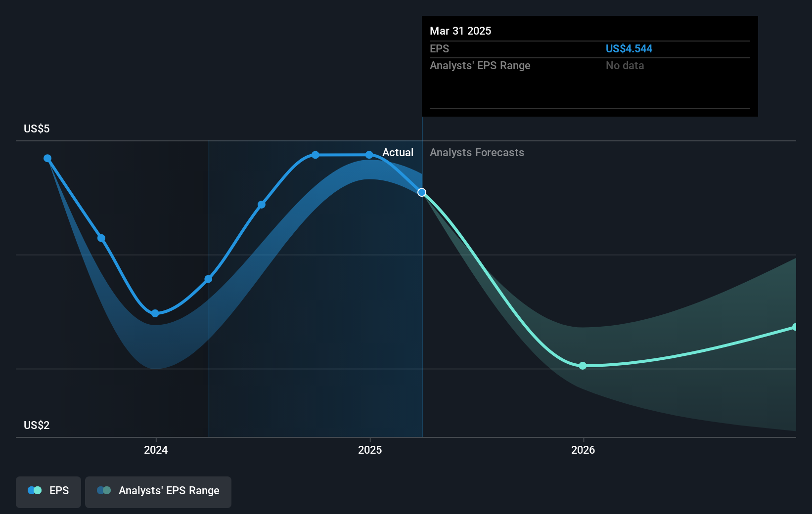
Task: Click the blue-teal EPS legend icon
Action: tap(35, 490)
